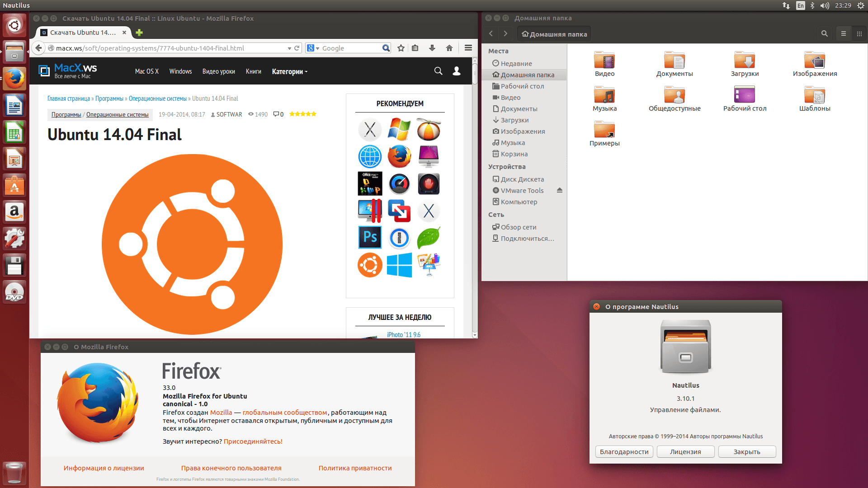Open the Шаблоны folder
The image size is (868, 488).
coord(815,99)
